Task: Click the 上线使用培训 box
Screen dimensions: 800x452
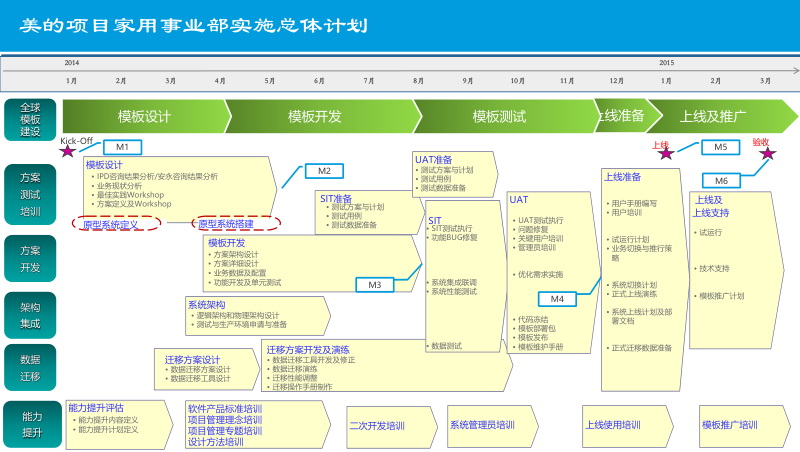Action: pyautogui.click(x=628, y=425)
